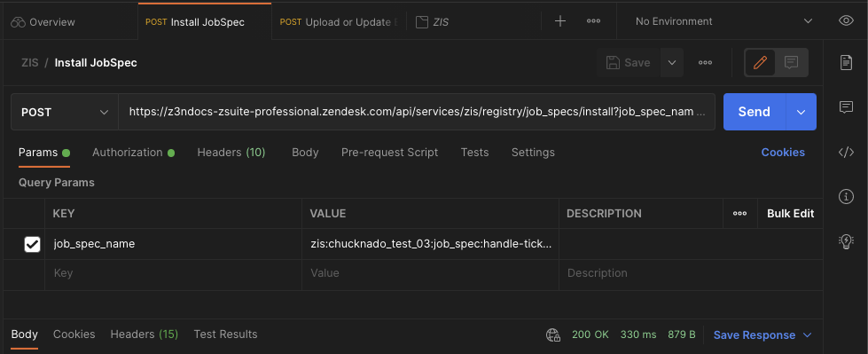Click the blue Send button
Image resolution: width=868 pixels, height=354 pixels.
754,112
